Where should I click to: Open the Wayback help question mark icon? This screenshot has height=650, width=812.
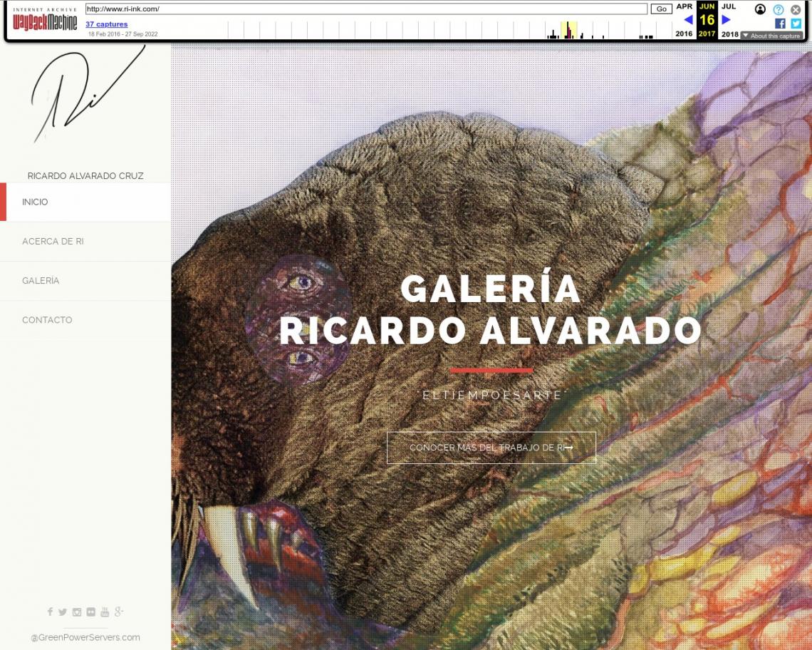click(779, 9)
